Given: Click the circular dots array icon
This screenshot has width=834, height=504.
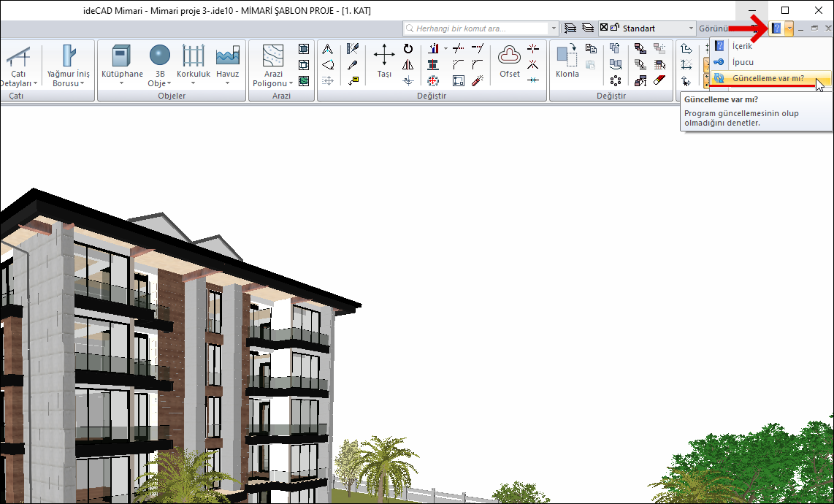Looking at the screenshot, I should click(x=616, y=81).
